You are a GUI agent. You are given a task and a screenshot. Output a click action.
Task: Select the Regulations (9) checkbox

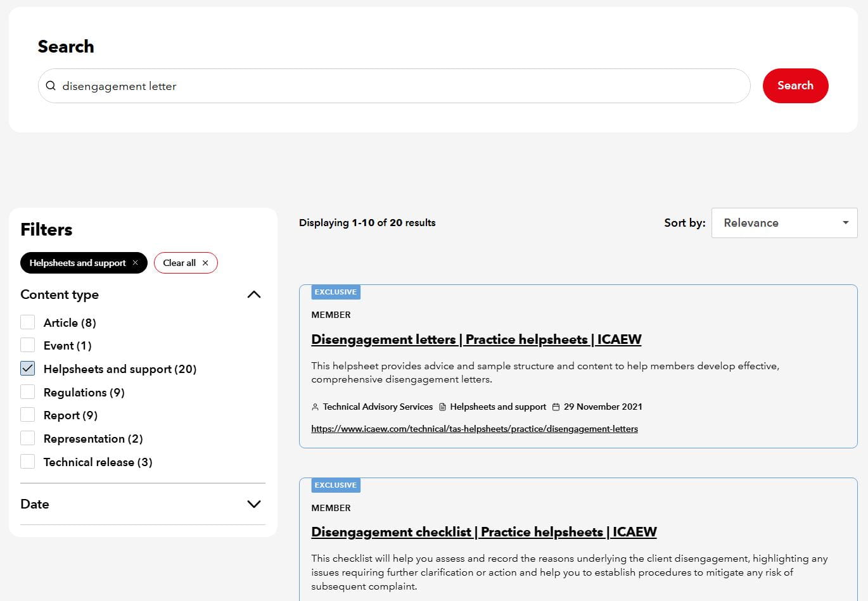[27, 391]
